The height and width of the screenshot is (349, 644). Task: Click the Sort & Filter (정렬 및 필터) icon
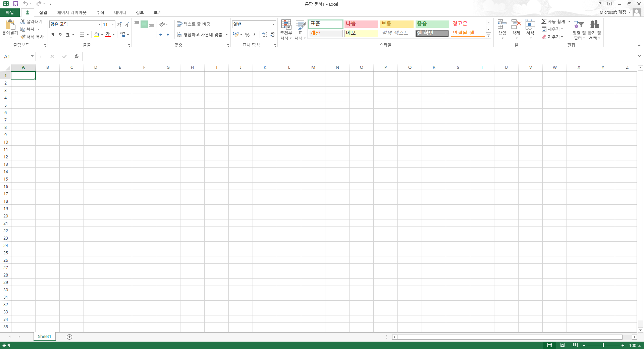(579, 24)
